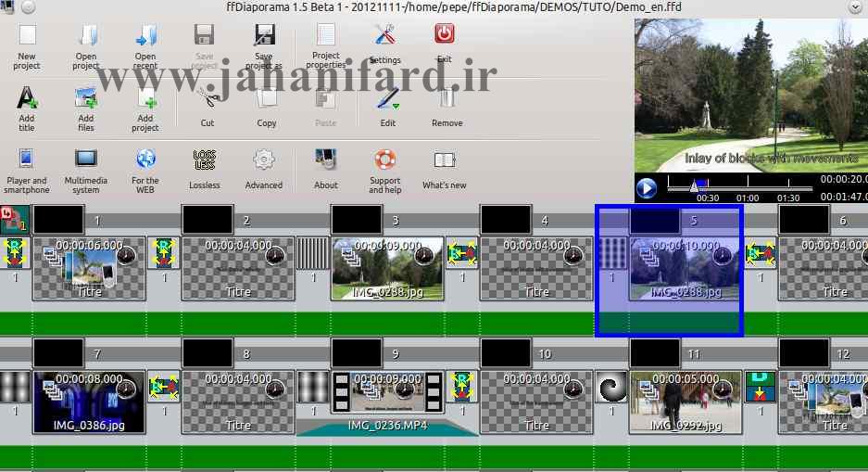Click transition icon before slide 10

pyautogui.click(x=462, y=387)
